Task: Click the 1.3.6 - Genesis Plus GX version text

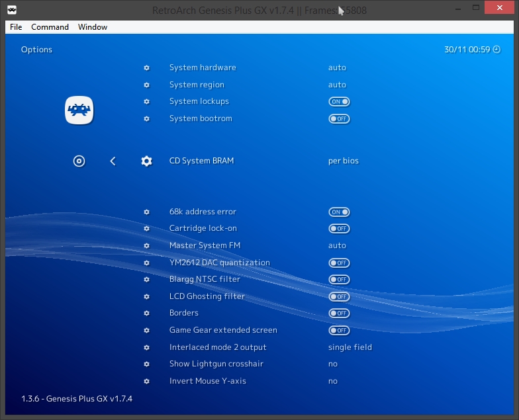Action: [x=77, y=399]
